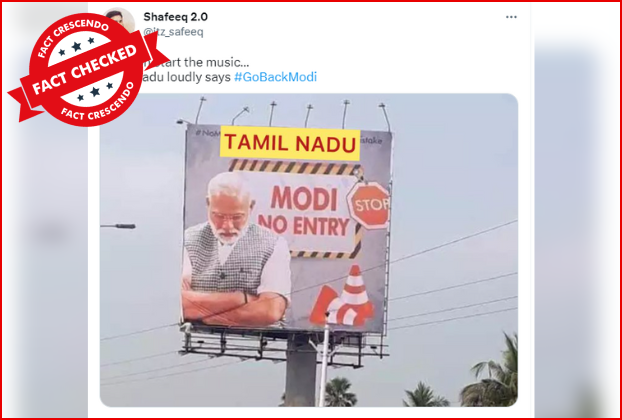Click the portrait of man on billboard
The image size is (622, 420).
(236, 250)
